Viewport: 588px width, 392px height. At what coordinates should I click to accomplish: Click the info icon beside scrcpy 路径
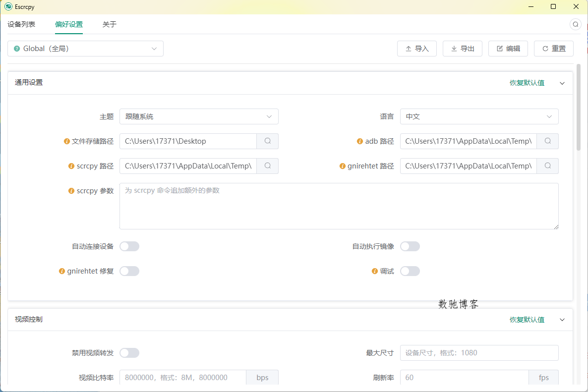coord(71,166)
